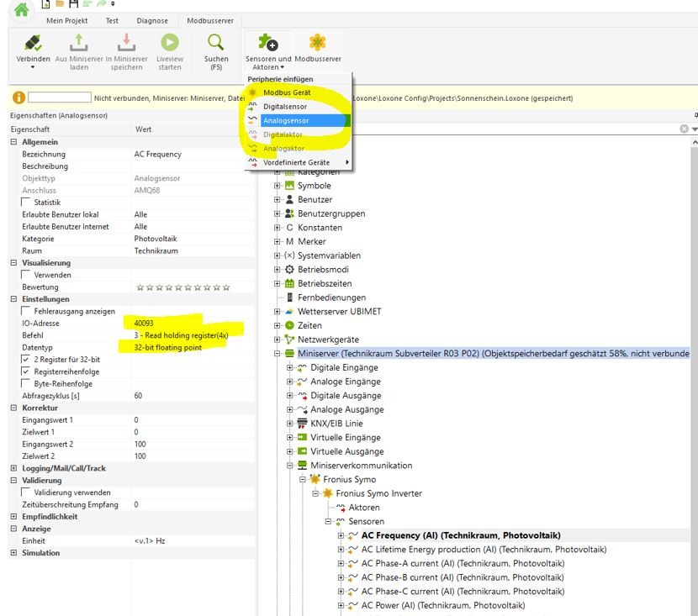698x616 pixels.
Task: Click the green home icon
Action: tap(20, 9)
